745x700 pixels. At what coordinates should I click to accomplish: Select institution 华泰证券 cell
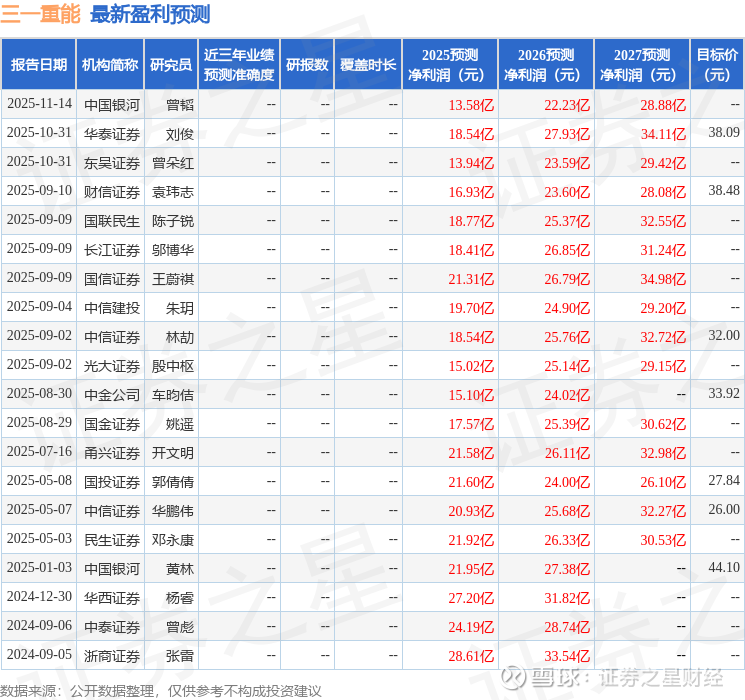pyautogui.click(x=112, y=134)
